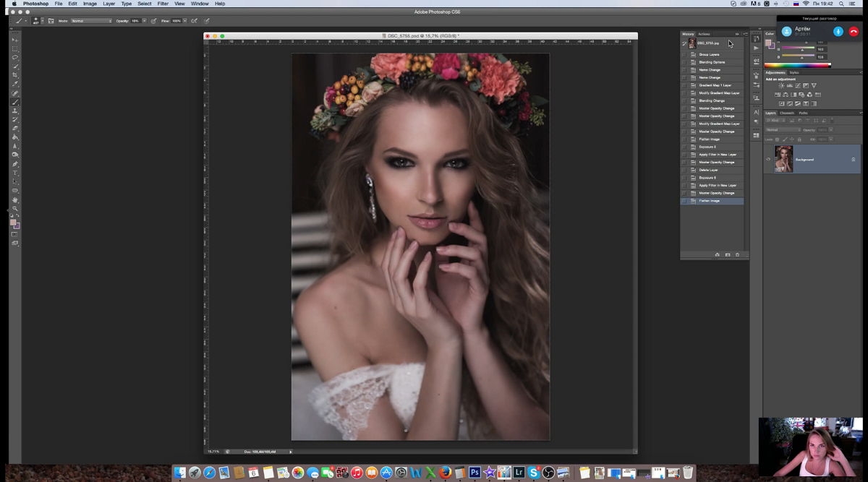868x482 pixels.
Task: Create new snapshot in History panel
Action: [728, 254]
